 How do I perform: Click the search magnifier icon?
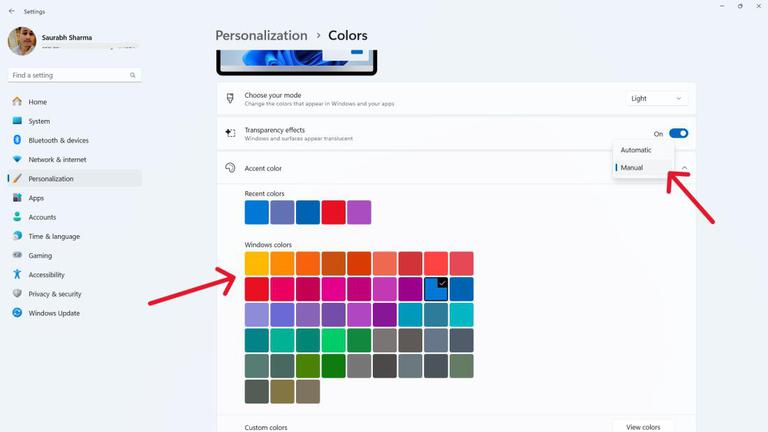pyautogui.click(x=132, y=75)
